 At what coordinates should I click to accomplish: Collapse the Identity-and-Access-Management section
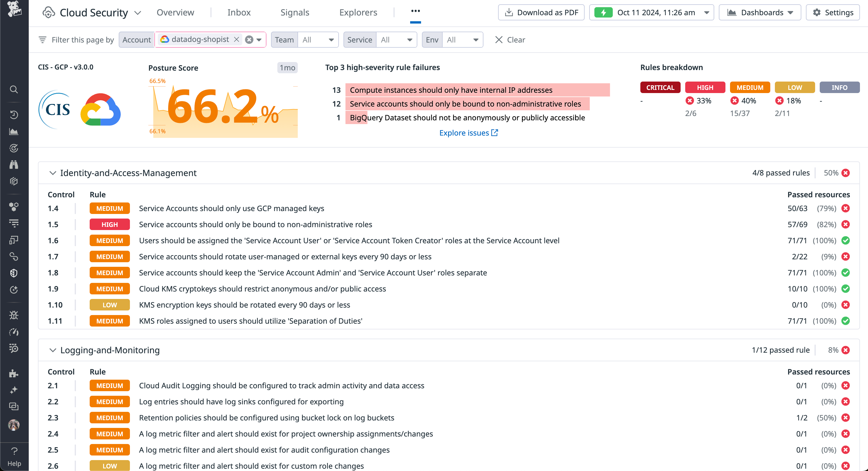click(53, 173)
